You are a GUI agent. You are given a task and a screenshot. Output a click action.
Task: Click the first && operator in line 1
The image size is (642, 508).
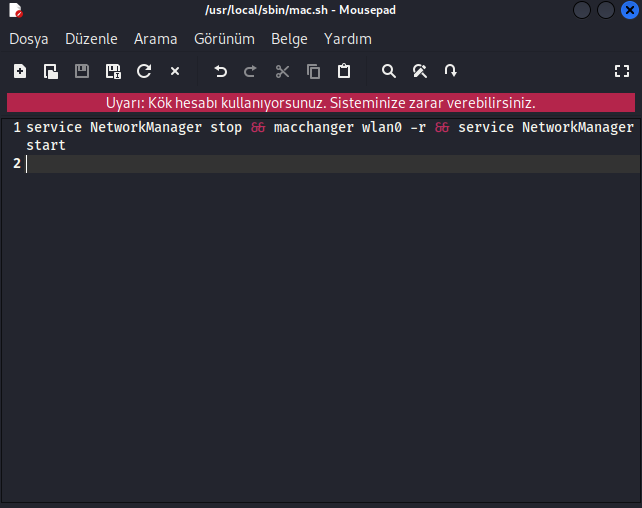click(x=258, y=127)
